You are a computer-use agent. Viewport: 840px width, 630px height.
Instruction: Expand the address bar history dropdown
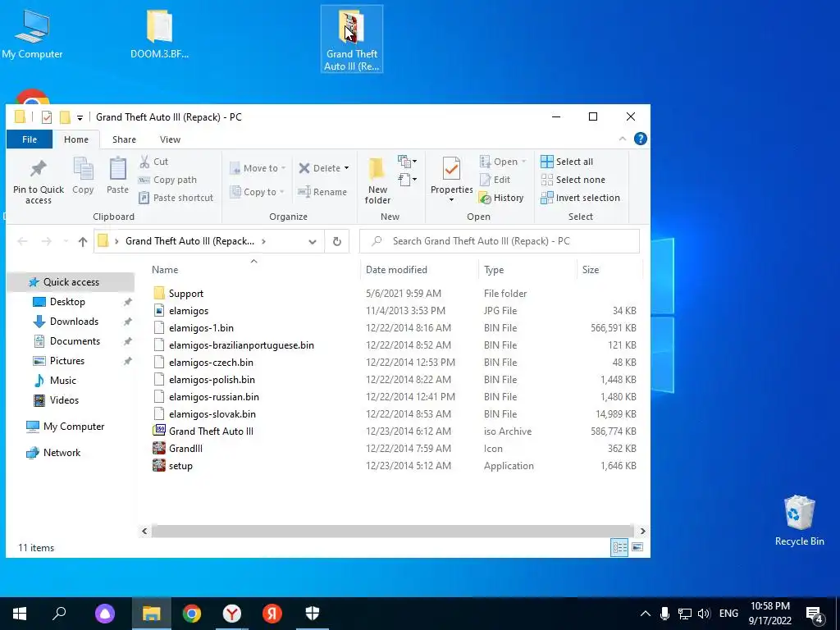click(313, 242)
